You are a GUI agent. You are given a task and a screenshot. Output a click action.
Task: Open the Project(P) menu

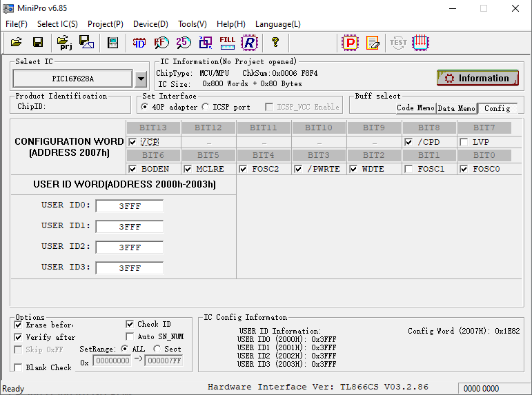coord(105,24)
